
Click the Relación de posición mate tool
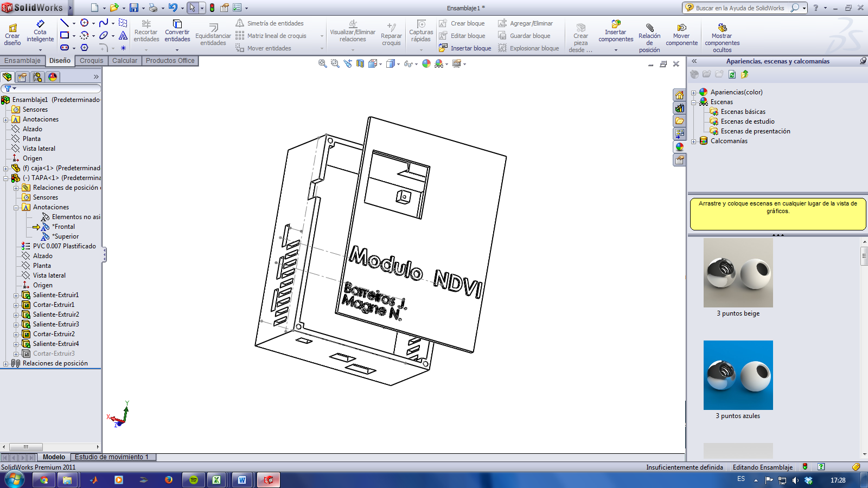649,38
